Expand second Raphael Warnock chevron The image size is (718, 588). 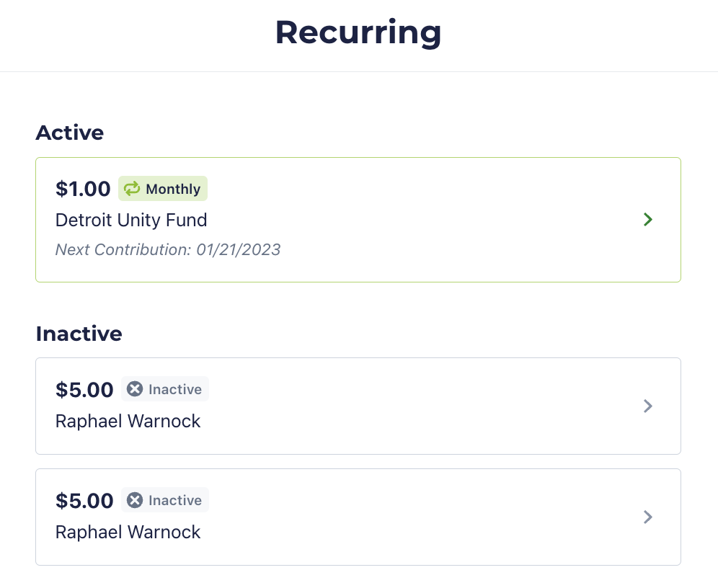coord(647,517)
